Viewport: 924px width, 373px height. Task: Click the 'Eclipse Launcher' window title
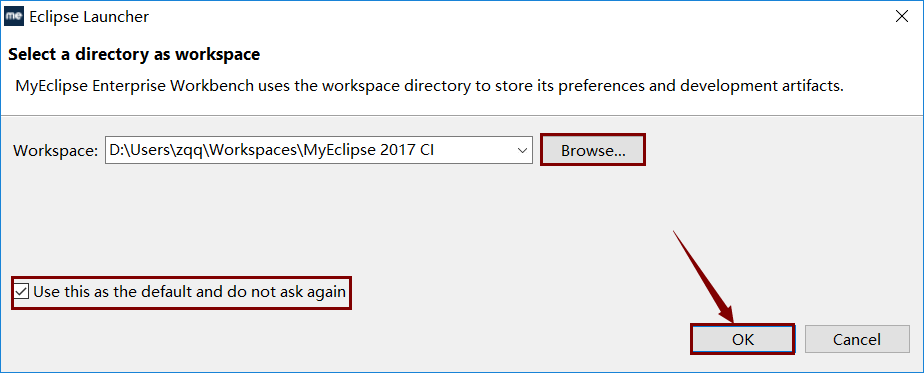pos(89,17)
